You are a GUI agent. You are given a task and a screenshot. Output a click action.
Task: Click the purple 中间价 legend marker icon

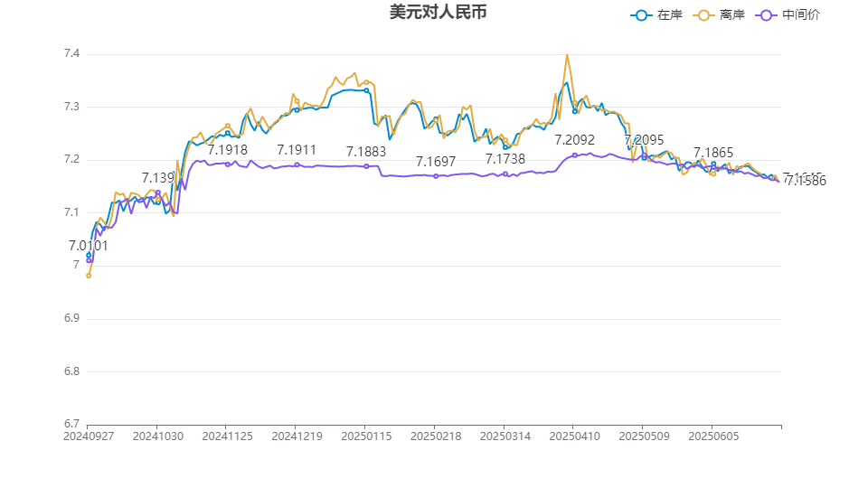click(768, 15)
